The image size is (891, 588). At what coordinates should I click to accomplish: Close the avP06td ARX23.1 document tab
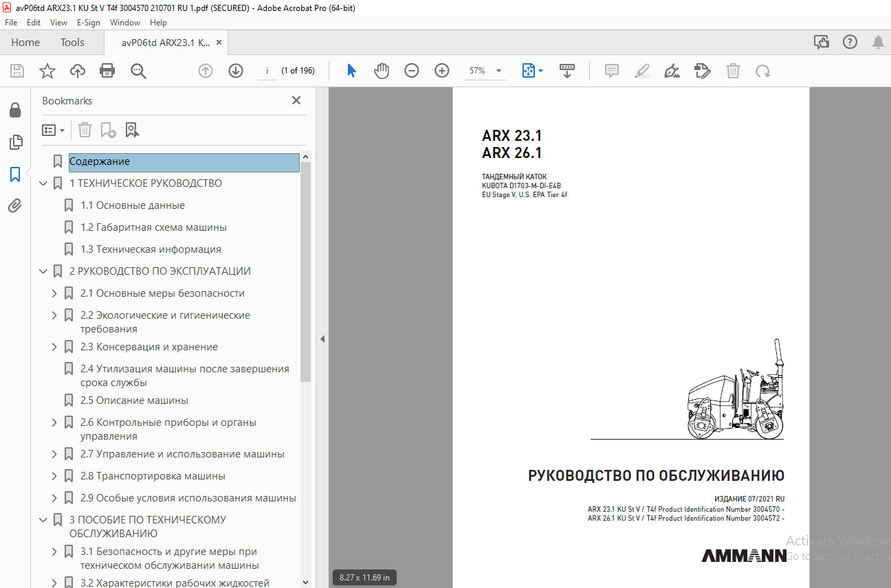[219, 42]
